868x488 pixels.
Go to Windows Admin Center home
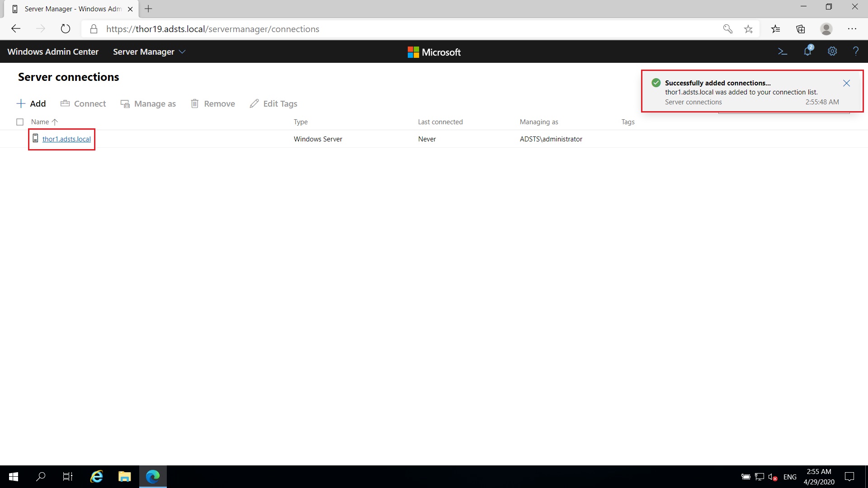tap(53, 52)
